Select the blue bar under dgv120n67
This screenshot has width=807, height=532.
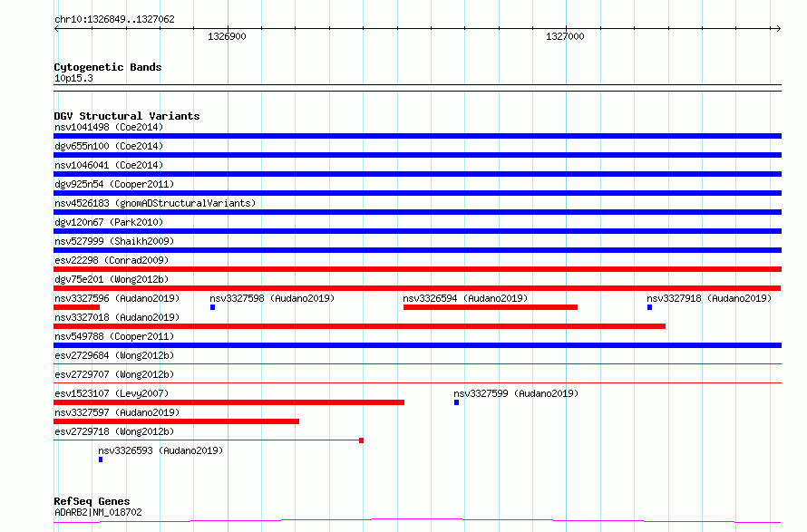[417, 231]
